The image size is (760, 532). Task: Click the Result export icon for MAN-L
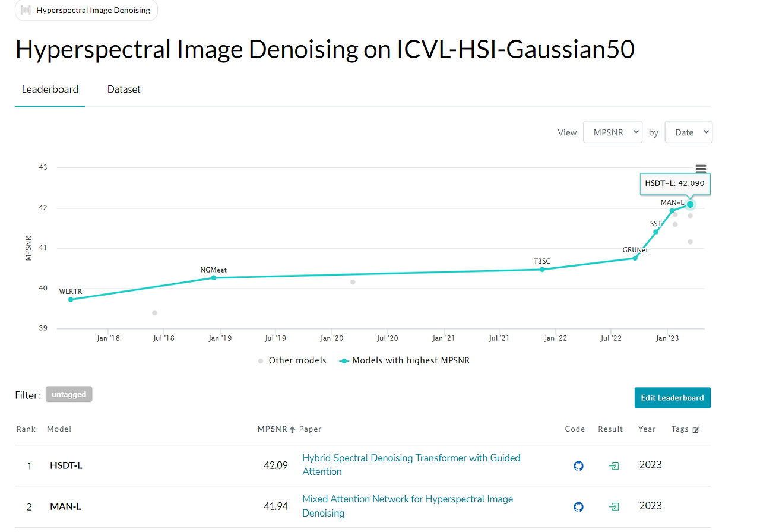click(x=614, y=506)
